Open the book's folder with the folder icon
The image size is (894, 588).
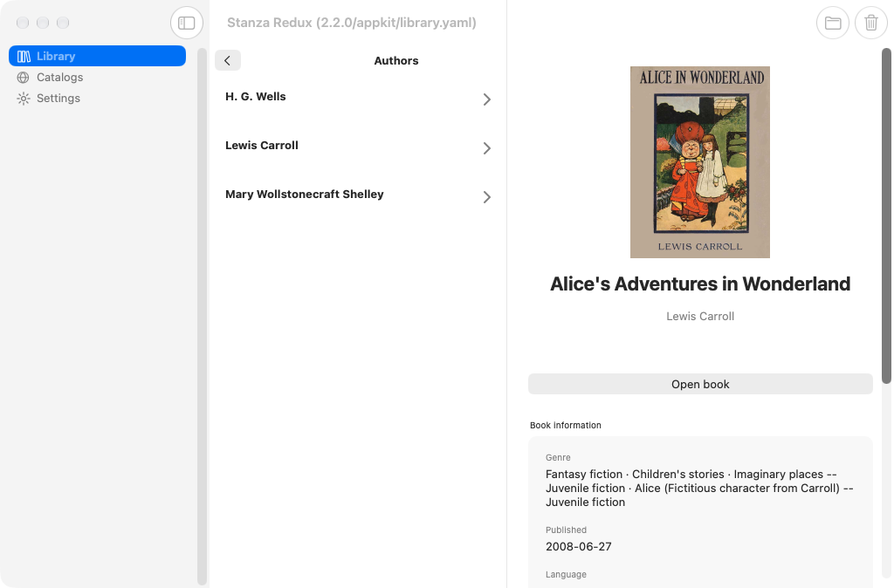tap(832, 23)
